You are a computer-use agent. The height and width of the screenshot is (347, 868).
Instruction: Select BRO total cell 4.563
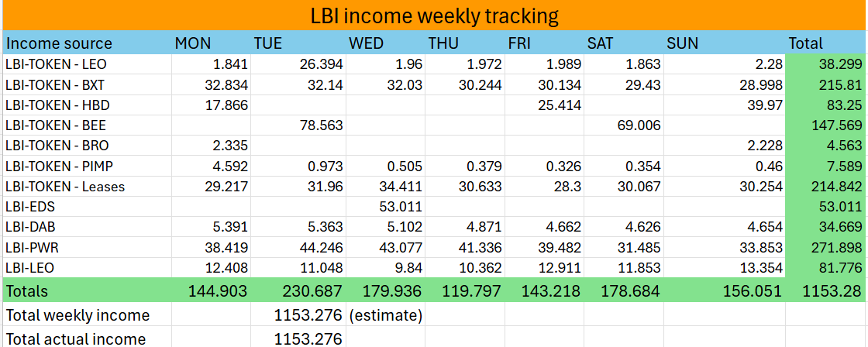pos(826,146)
